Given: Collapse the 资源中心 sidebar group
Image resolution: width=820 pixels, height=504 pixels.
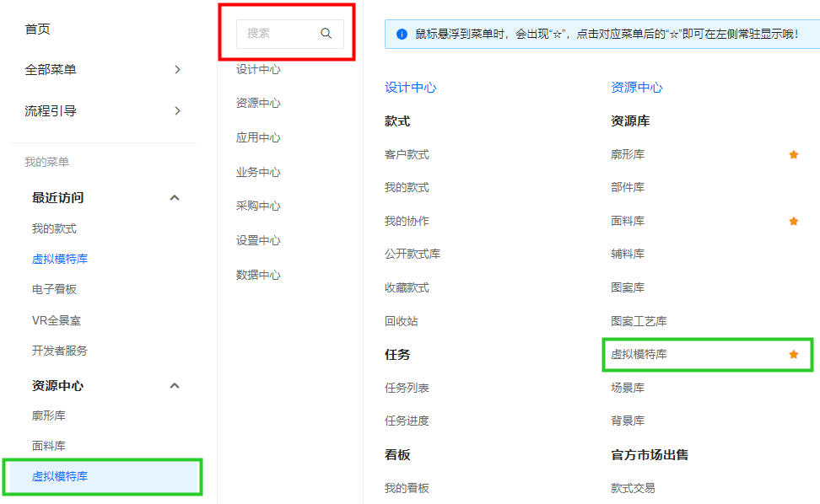Looking at the screenshot, I should tap(175, 386).
